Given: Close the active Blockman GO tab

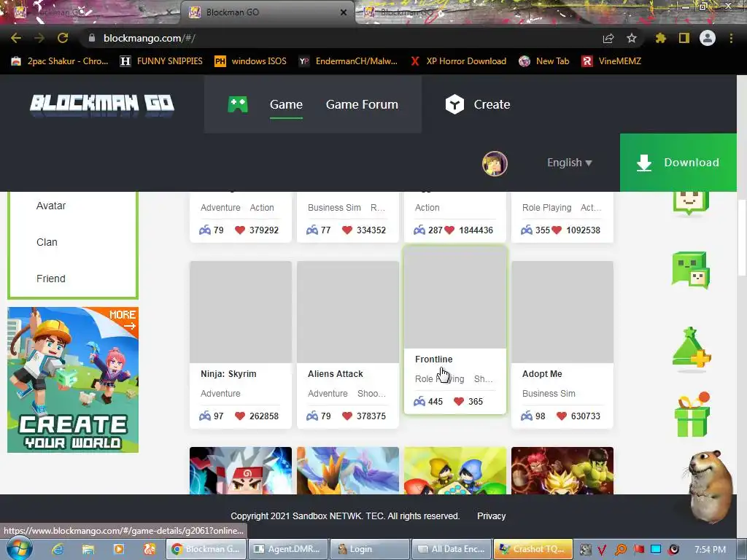Looking at the screenshot, I should coord(344,12).
